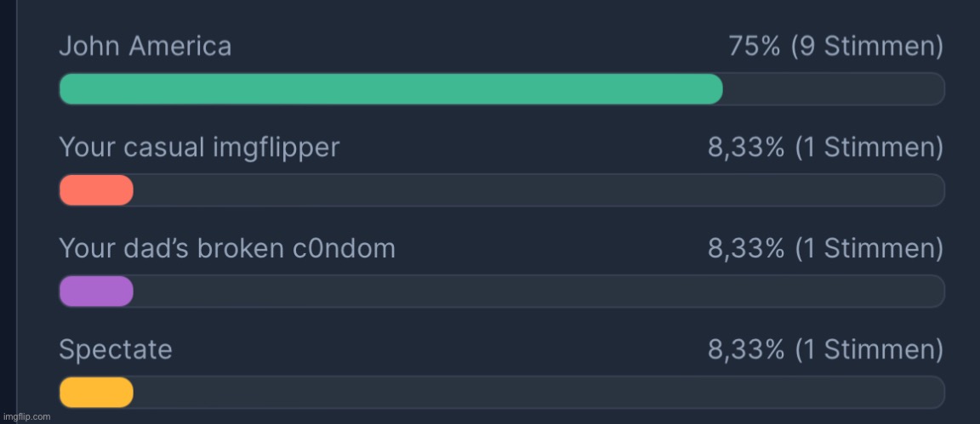Click the empty track of casual imgflipper bar
The image size is (980, 424).
tap(538, 190)
